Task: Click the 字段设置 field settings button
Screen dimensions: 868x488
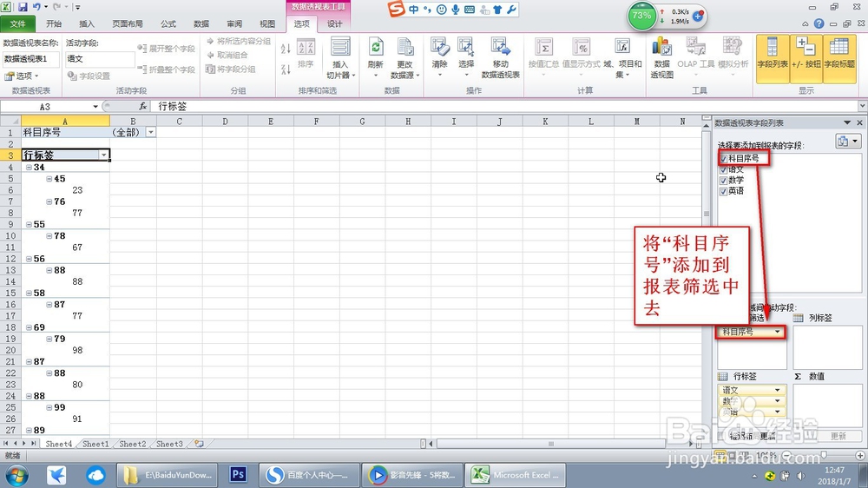Action: click(x=89, y=76)
